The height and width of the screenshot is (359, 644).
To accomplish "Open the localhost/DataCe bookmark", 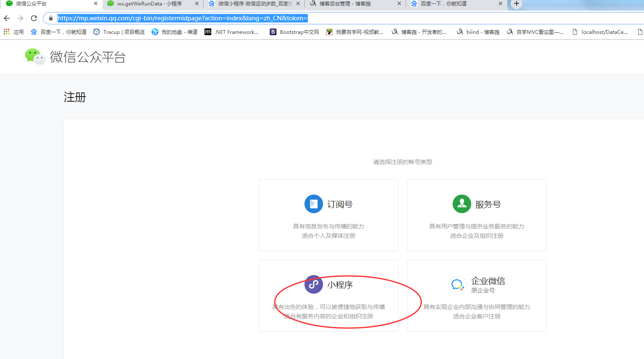I will (x=600, y=32).
